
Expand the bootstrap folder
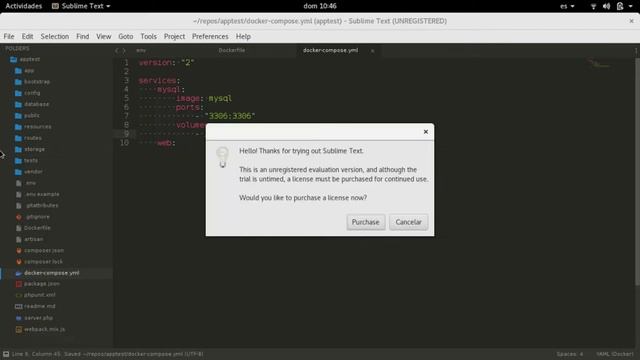tap(32, 82)
